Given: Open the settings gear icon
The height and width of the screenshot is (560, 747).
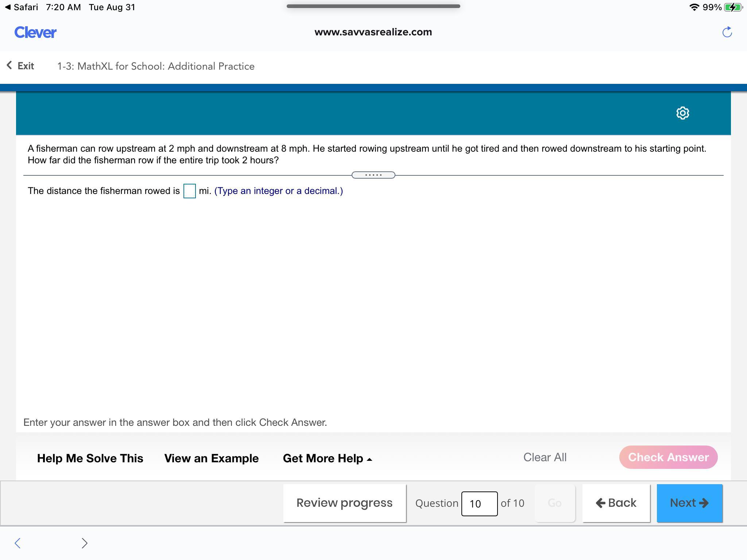Looking at the screenshot, I should pos(682,113).
